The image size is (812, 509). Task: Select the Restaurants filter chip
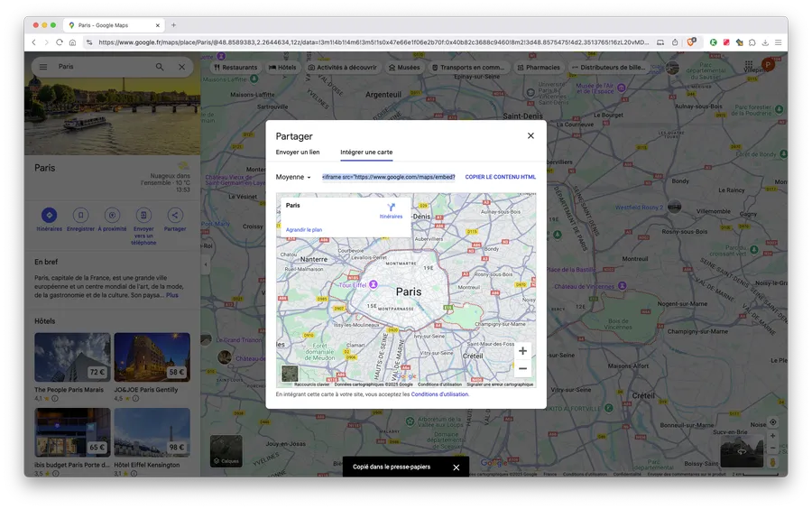click(235, 68)
